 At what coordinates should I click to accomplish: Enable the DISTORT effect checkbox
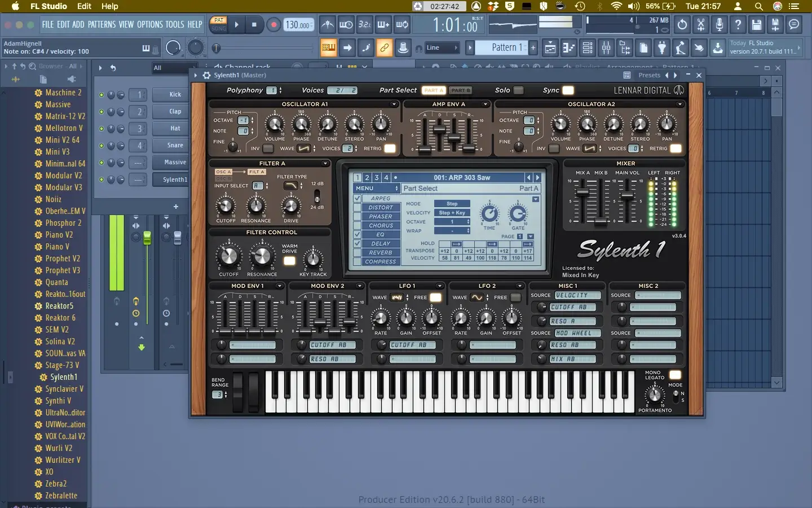358,208
